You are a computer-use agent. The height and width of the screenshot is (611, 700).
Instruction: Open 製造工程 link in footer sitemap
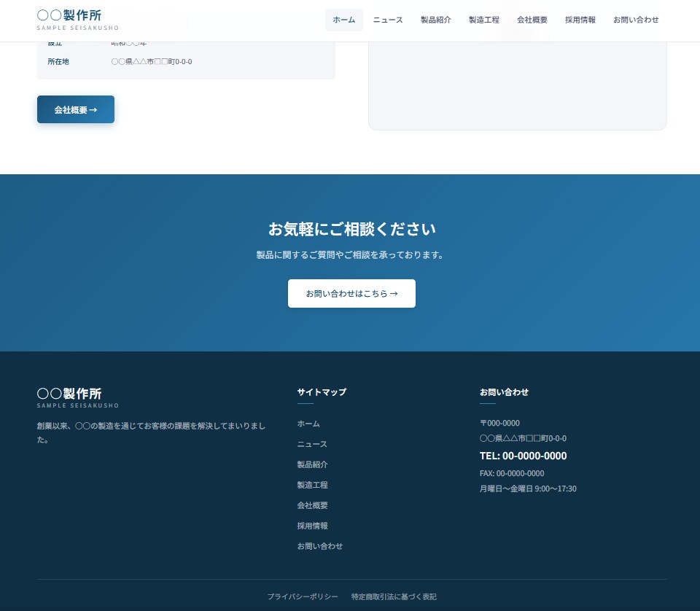[x=313, y=485]
